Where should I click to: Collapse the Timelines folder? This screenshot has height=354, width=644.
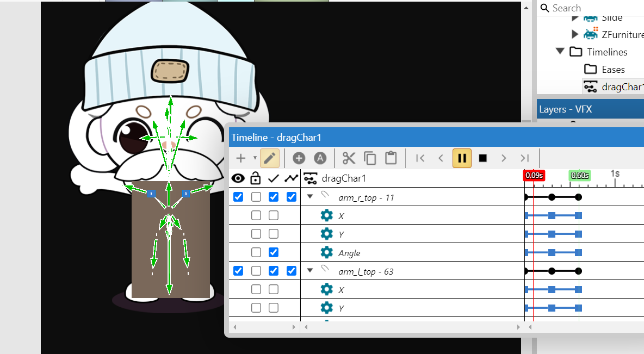point(560,52)
